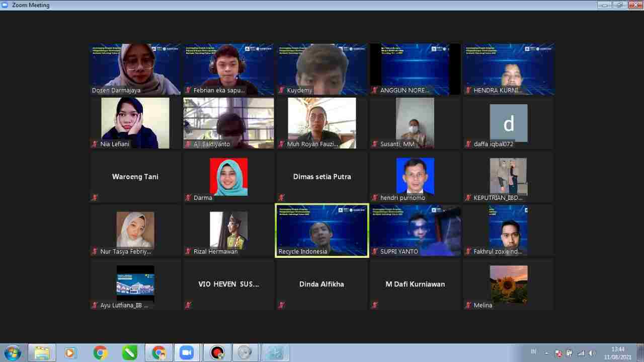Open the red screen recorder taskbar icon
Viewport: 644px width, 362px height.
217,352
